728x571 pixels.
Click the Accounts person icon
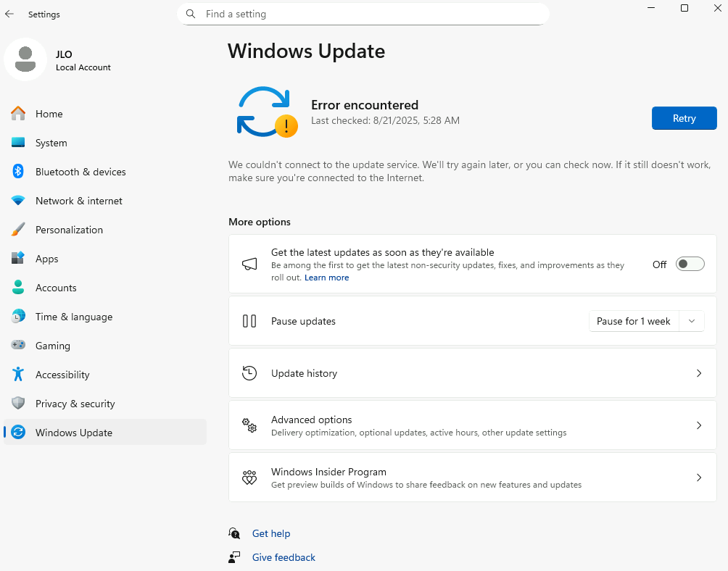point(18,287)
